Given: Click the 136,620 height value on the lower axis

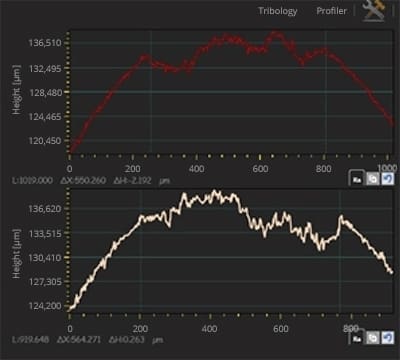Looking at the screenshot, I should coord(45,209).
